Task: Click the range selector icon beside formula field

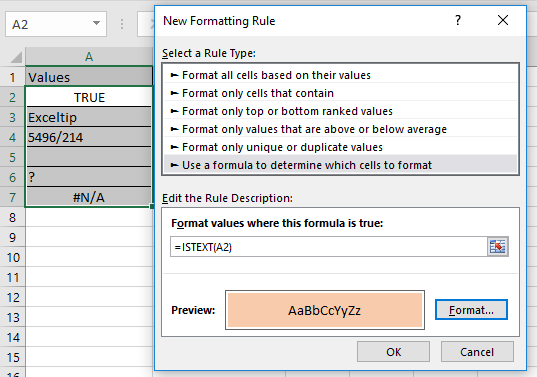Action: [498, 247]
